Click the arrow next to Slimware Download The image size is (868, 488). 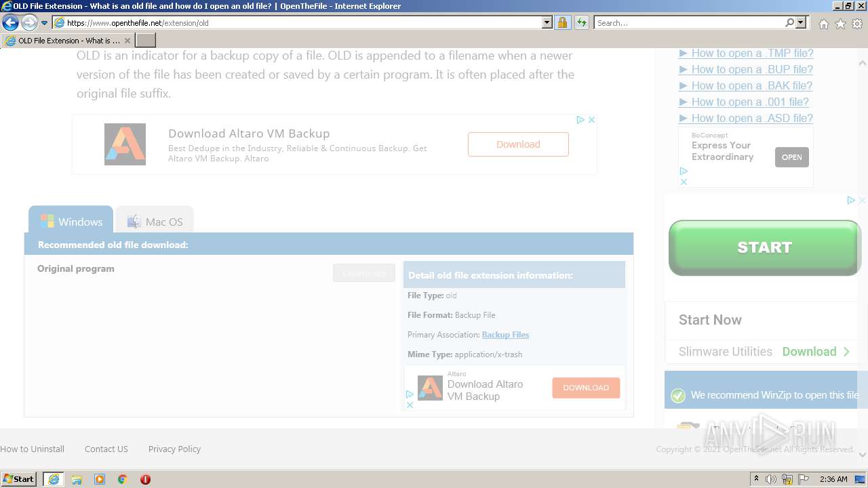click(x=846, y=352)
